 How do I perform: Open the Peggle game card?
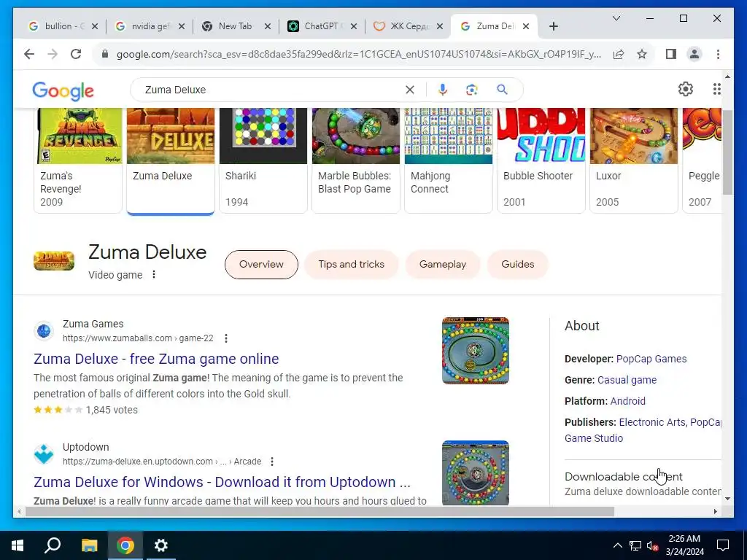tap(702, 160)
